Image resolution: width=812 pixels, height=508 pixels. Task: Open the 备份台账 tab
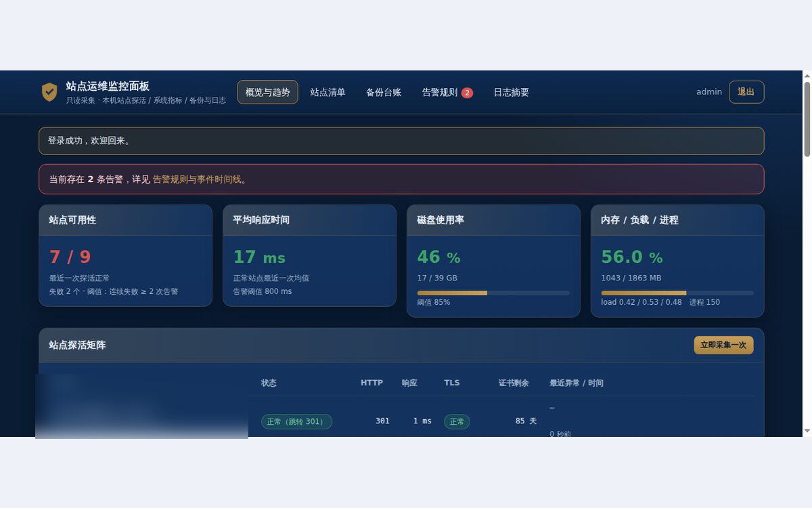pyautogui.click(x=384, y=92)
